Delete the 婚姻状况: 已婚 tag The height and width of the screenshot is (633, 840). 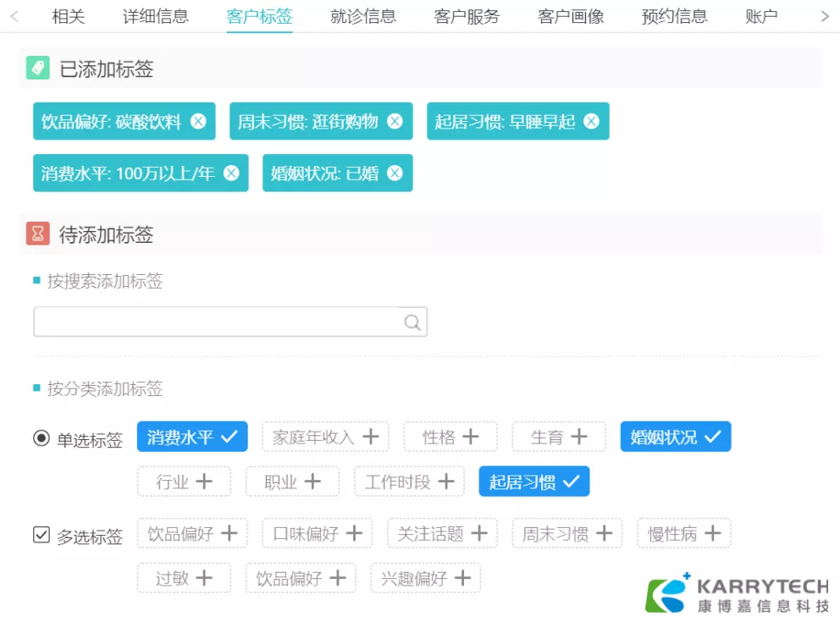tap(395, 173)
